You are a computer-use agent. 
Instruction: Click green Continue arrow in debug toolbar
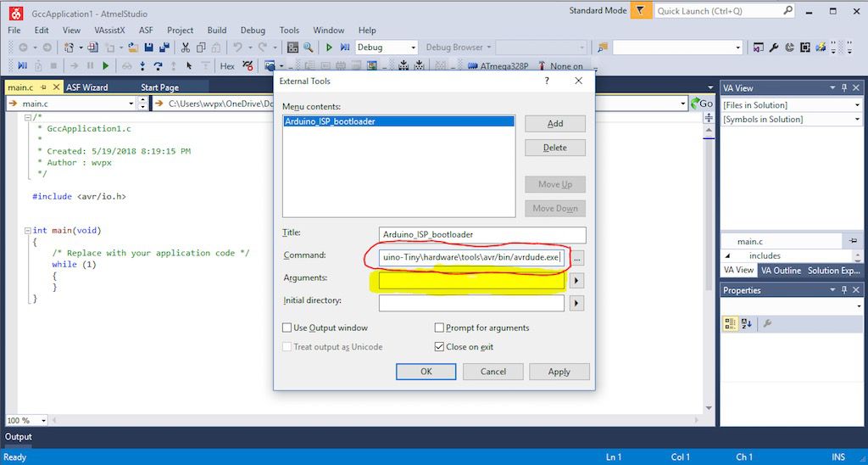[105, 66]
